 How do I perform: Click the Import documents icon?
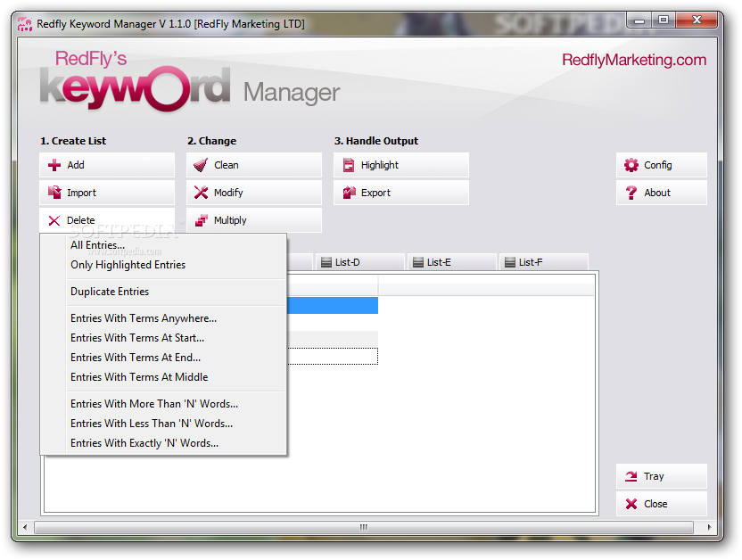(x=54, y=193)
